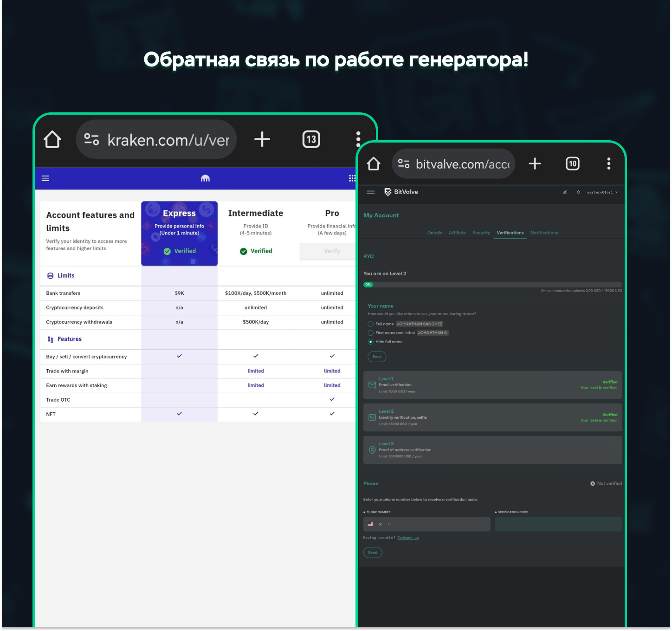Screen dimensions: 672x631
Task: Open BitValve browser three-dot menu
Action: (x=608, y=163)
